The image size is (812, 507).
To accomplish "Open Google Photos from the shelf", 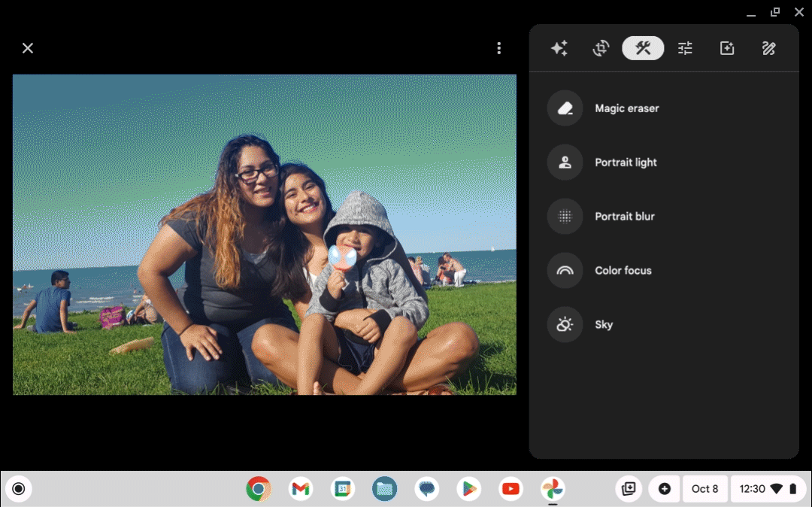I will pos(553,488).
